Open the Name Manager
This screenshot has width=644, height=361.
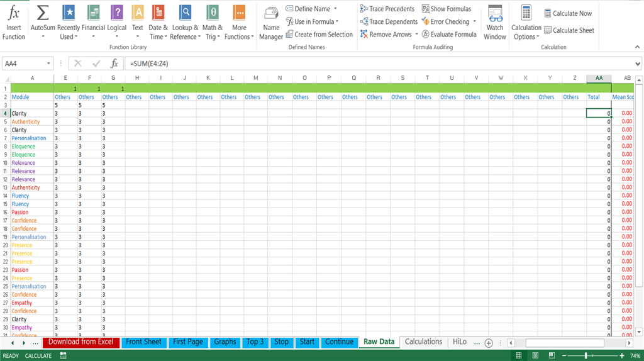point(270,23)
